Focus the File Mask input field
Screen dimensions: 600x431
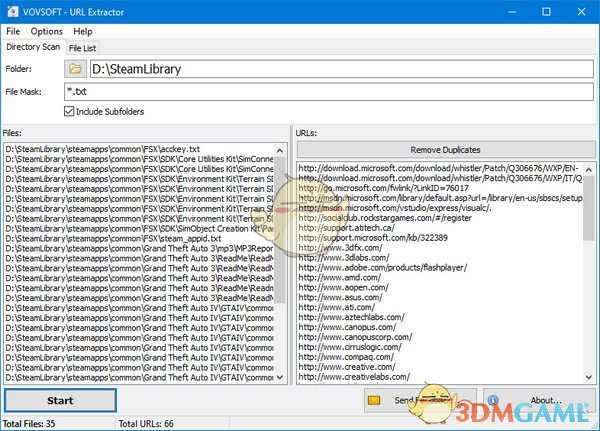[x=329, y=92]
